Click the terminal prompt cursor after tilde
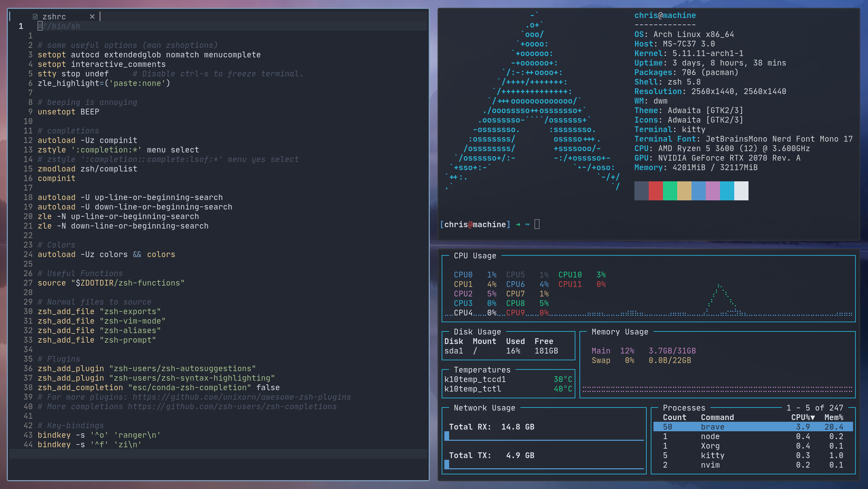868x489 pixels. pyautogui.click(x=537, y=224)
